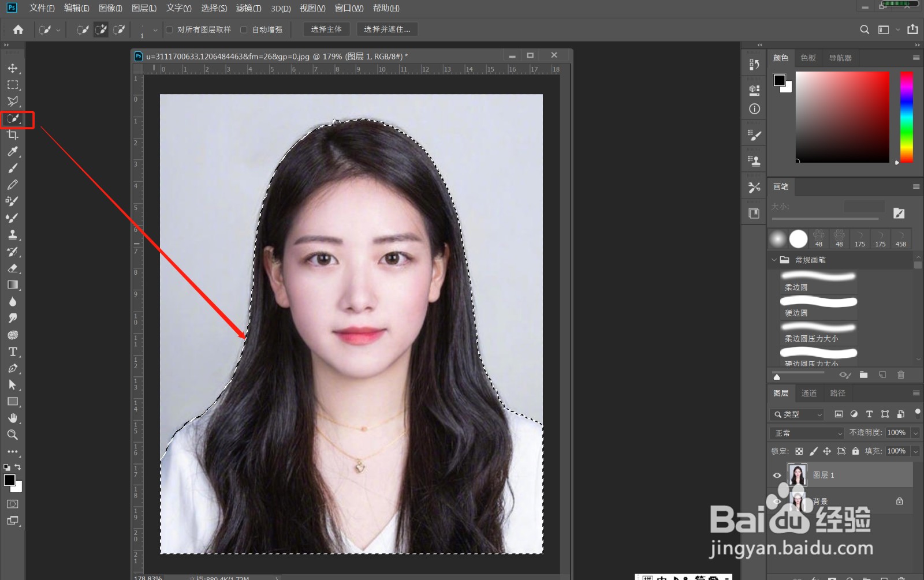This screenshot has width=924, height=580.
Task: Open the 不透明度 dropdown arrow
Action: [x=915, y=433]
